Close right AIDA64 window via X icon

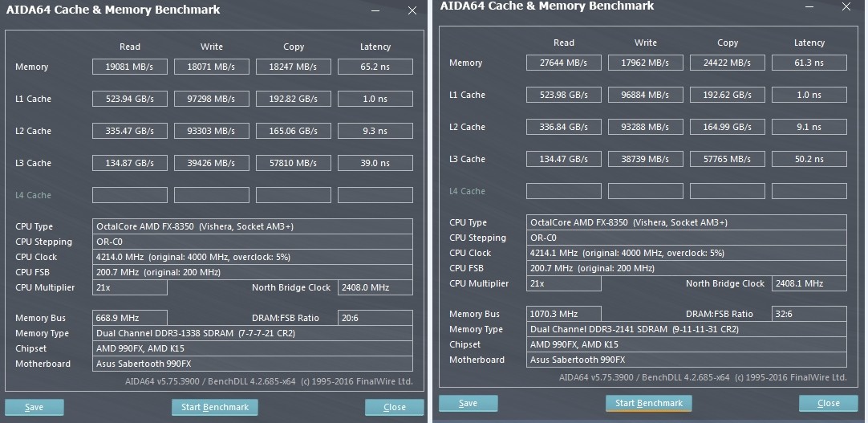pyautogui.click(x=846, y=6)
